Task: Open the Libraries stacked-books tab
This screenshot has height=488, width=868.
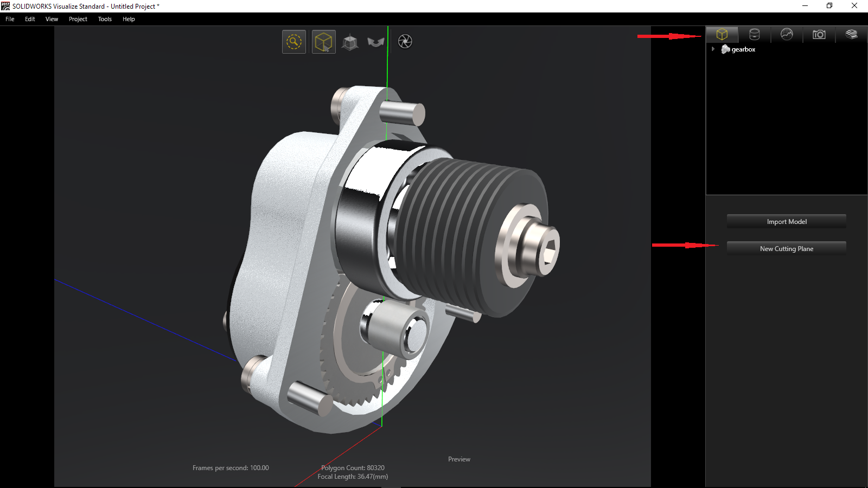Action: tap(851, 35)
